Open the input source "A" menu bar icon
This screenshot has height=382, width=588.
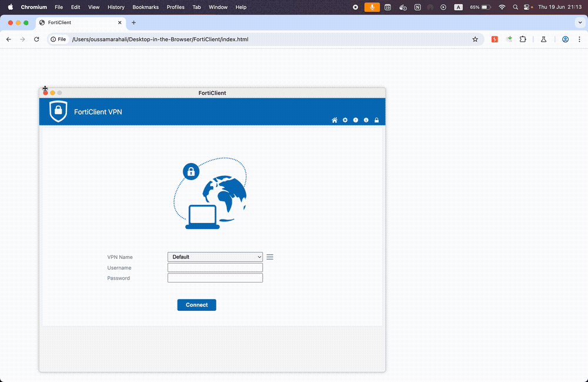coord(458,7)
